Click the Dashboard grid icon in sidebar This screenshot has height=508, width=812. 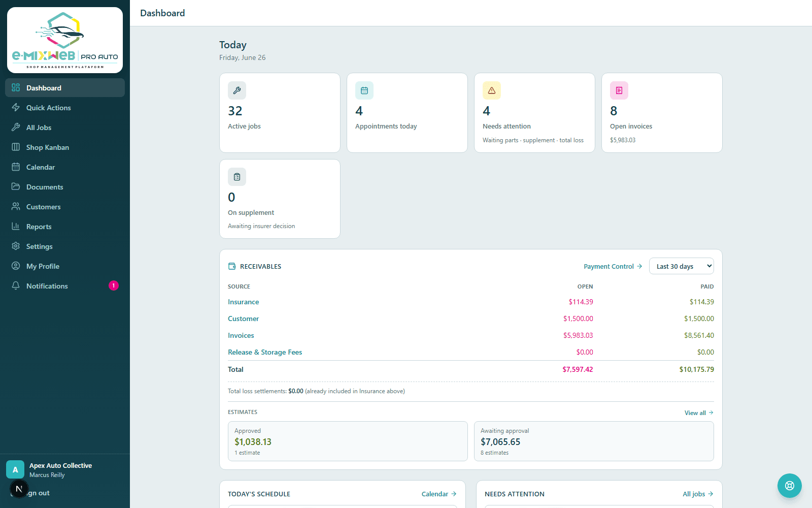[16, 87]
